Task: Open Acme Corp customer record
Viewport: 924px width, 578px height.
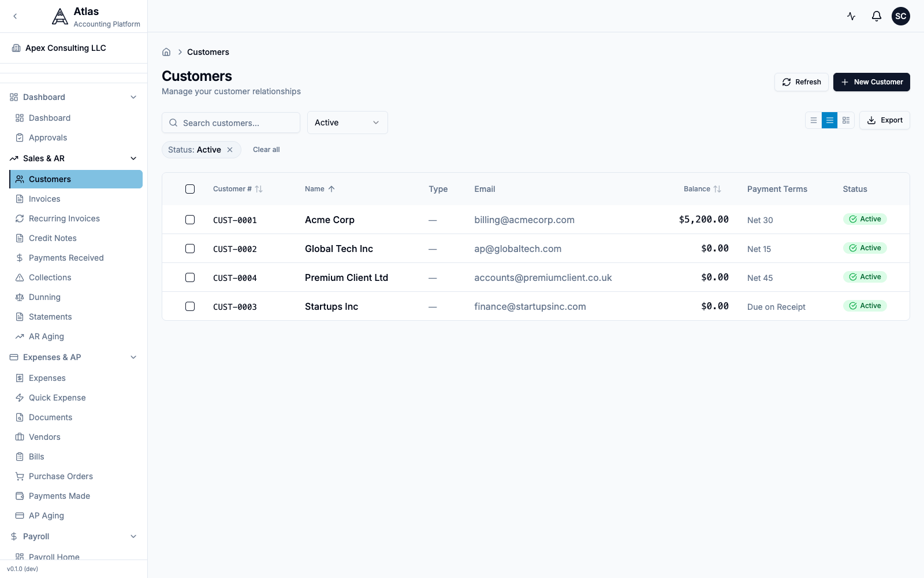Action: click(330, 220)
